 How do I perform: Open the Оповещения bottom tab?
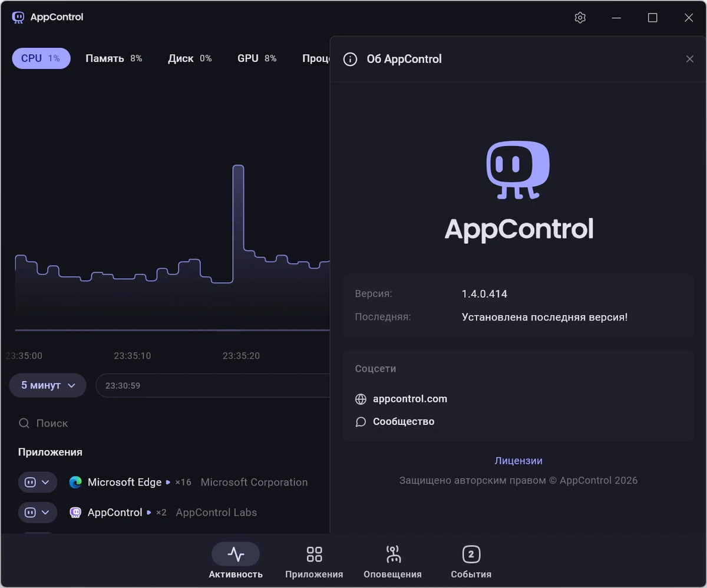(x=392, y=561)
